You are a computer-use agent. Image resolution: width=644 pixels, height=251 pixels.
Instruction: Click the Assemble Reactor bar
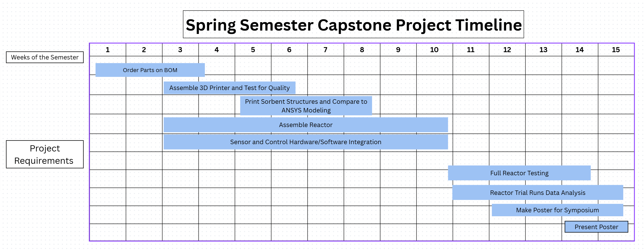coord(306,125)
